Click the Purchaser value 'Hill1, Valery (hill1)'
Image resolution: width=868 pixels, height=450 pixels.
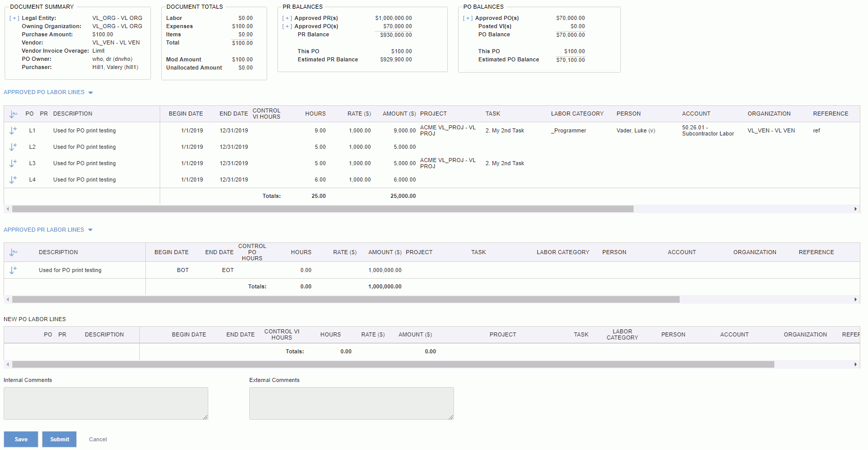[x=115, y=67]
